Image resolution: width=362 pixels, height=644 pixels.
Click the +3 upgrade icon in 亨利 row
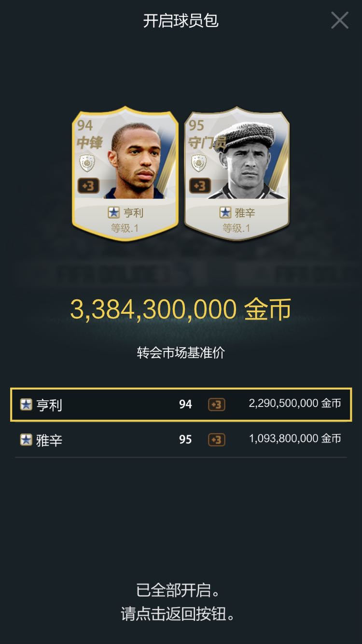217,405
